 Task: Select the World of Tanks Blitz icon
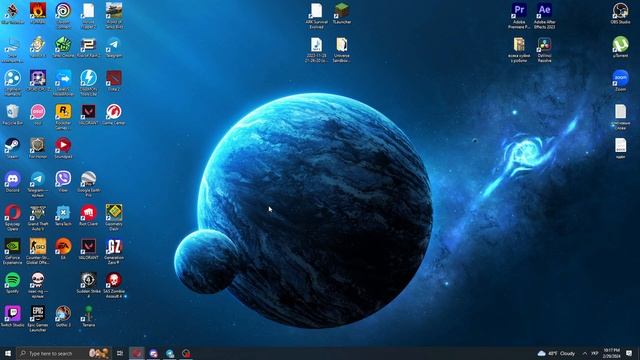pos(114,16)
